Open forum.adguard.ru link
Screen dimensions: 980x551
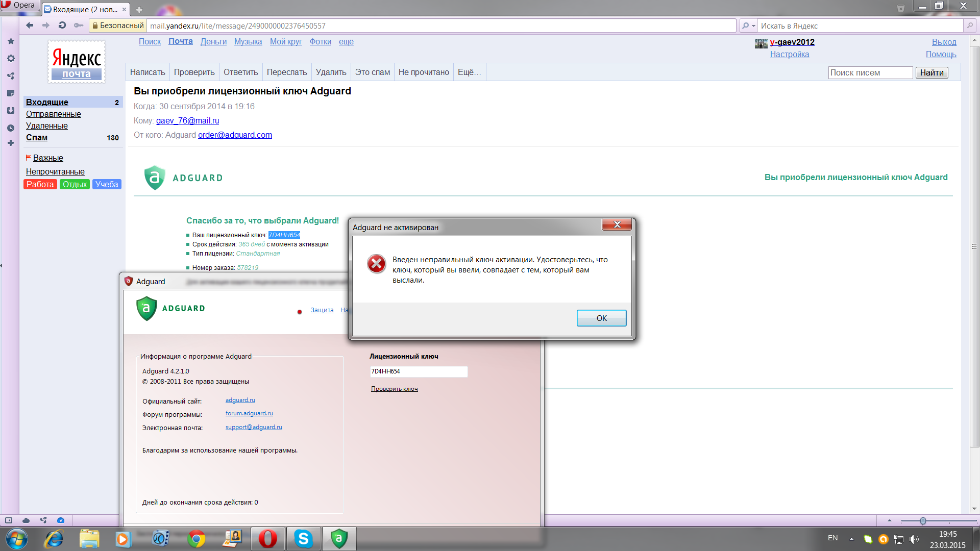pyautogui.click(x=249, y=414)
